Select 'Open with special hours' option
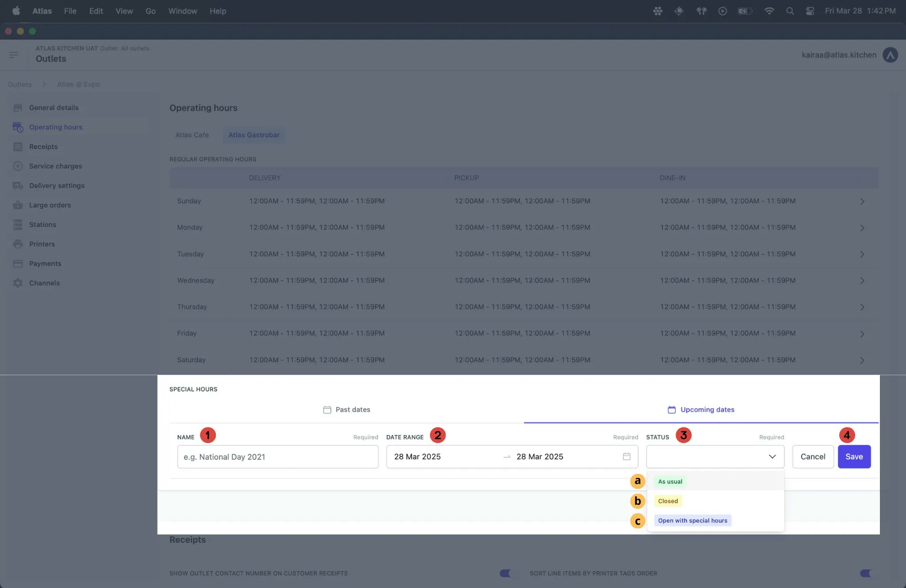The width and height of the screenshot is (906, 588). (x=692, y=521)
